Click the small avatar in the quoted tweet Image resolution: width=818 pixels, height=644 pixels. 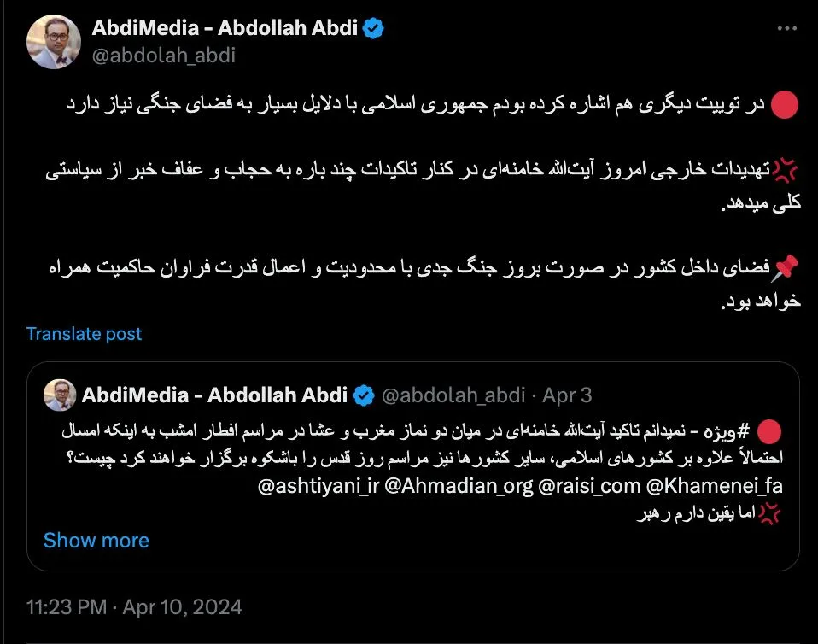(60, 395)
